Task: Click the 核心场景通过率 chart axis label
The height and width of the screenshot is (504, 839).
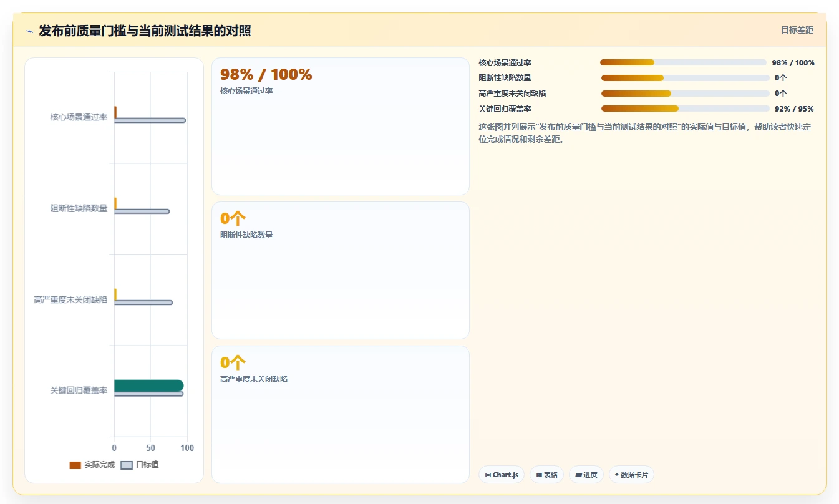Action: 79,117
